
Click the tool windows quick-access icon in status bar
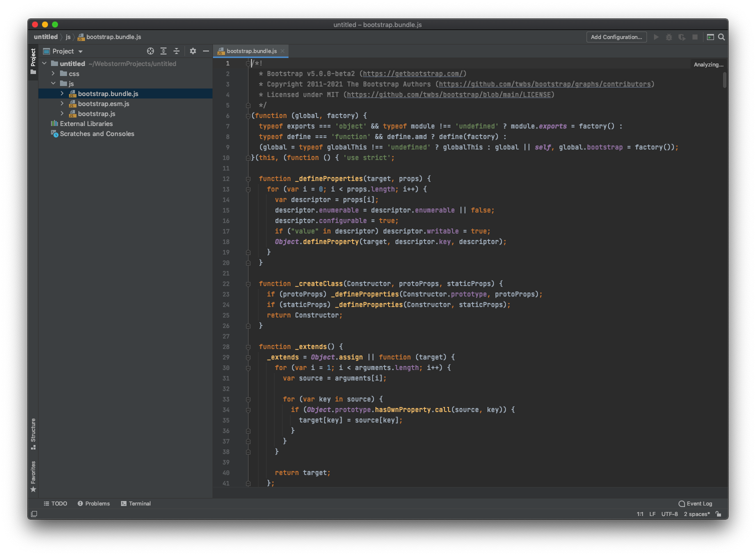click(34, 514)
